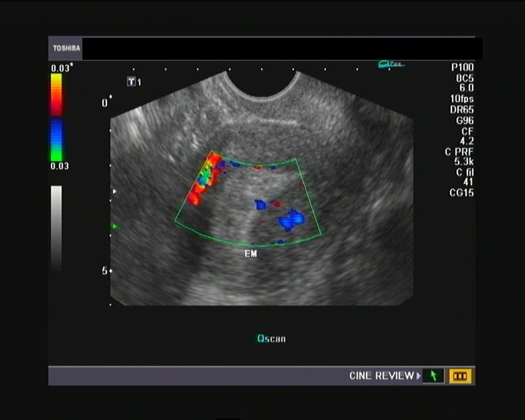Click the C PRF label
Image resolution: width=525 pixels, height=420 pixels.
[x=459, y=152]
